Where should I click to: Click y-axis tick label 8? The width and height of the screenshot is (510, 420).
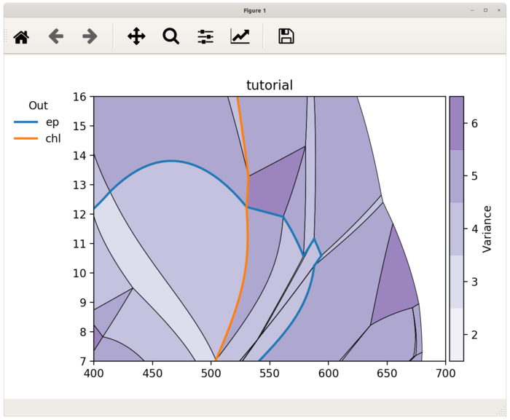click(83, 332)
